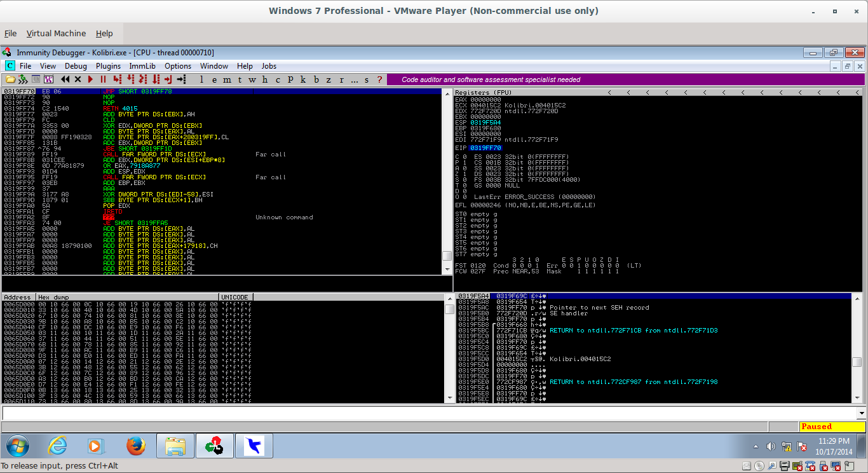Viewport: 868px width, 473px height.
Task: Open Windows Explorer from the taskbar
Action: (x=175, y=446)
